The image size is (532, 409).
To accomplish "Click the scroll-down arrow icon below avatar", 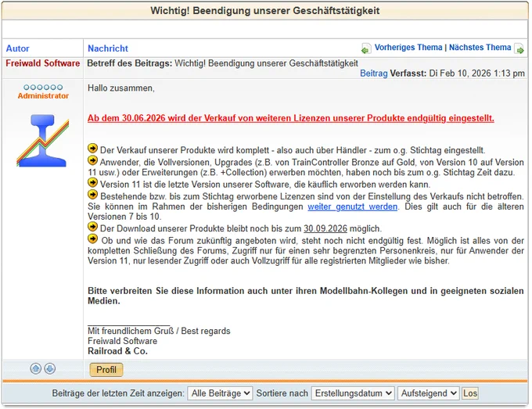I will click(x=50, y=368).
